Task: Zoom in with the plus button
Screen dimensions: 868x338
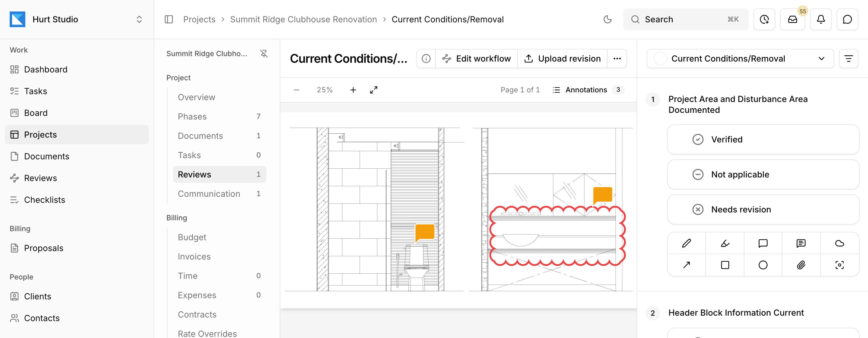Action: pos(353,90)
